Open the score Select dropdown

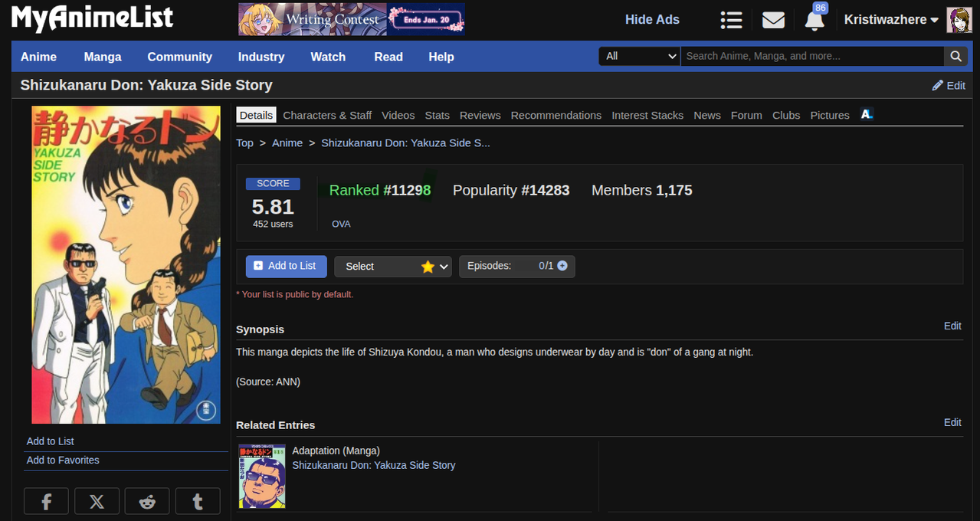[393, 267]
